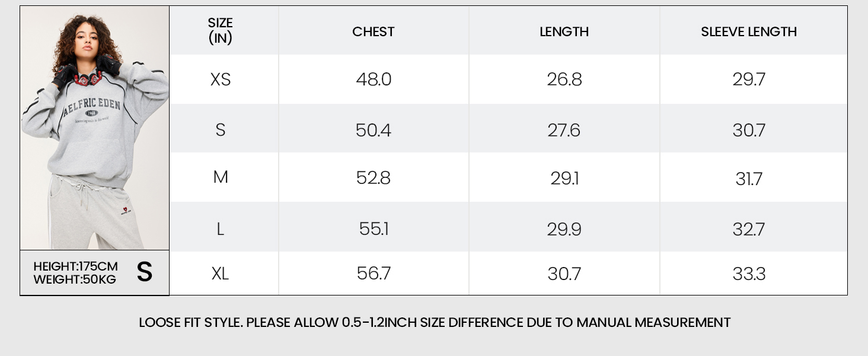Select the SLEEVE LENGTH column header
868x356 pixels.
click(x=749, y=31)
